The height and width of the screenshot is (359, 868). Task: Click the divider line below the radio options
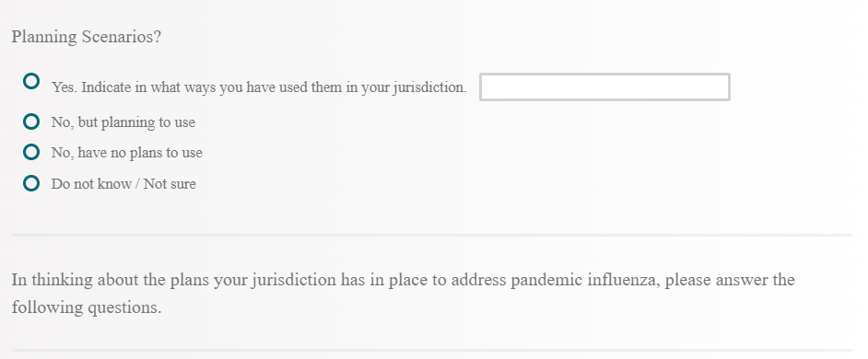432,235
